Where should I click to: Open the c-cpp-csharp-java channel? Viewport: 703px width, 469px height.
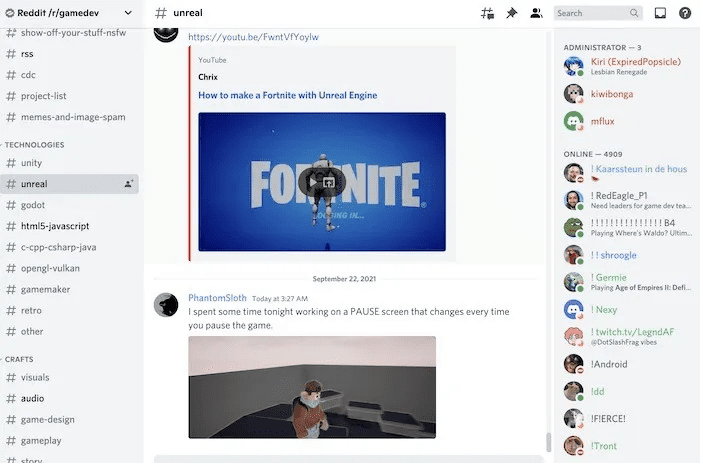coord(69,247)
